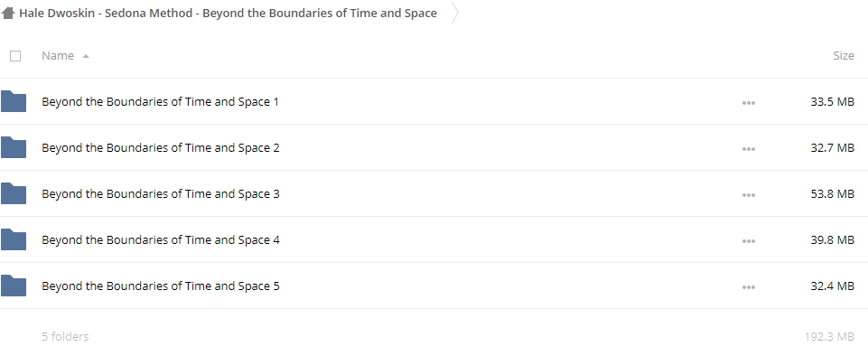Image resolution: width=868 pixels, height=356 pixels.
Task: Show actions menu for Space 3 folder
Action: tap(749, 195)
